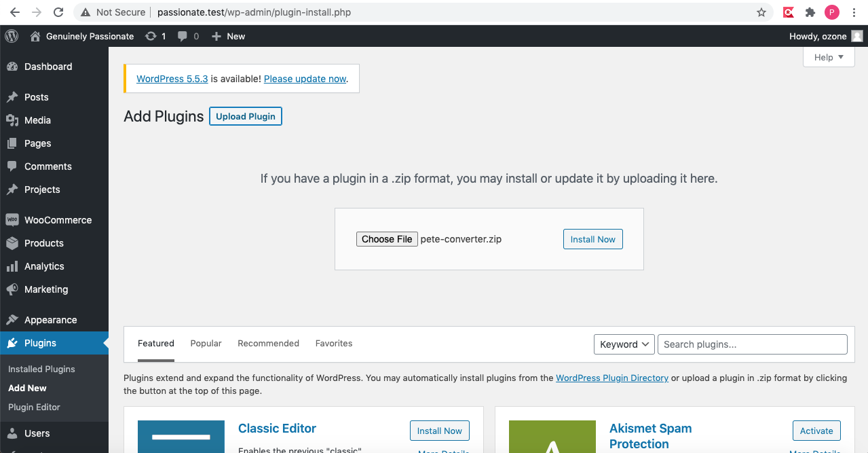Switch to the Popular tab
868x453 pixels.
[206, 344]
